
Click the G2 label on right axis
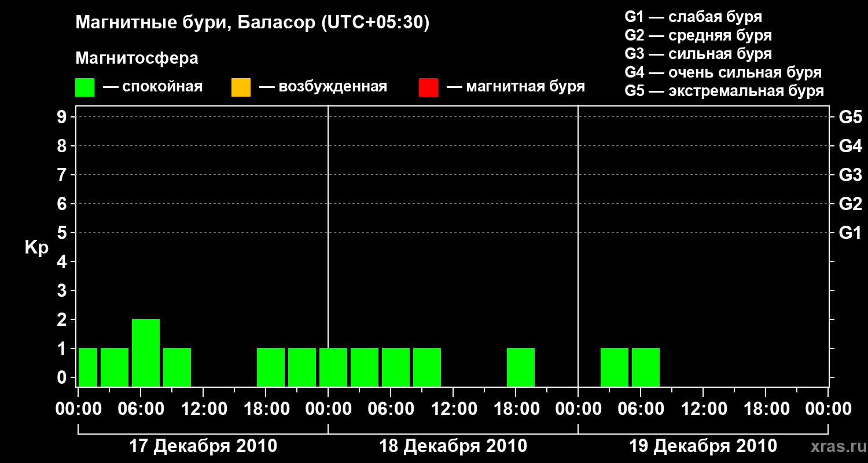(x=850, y=204)
